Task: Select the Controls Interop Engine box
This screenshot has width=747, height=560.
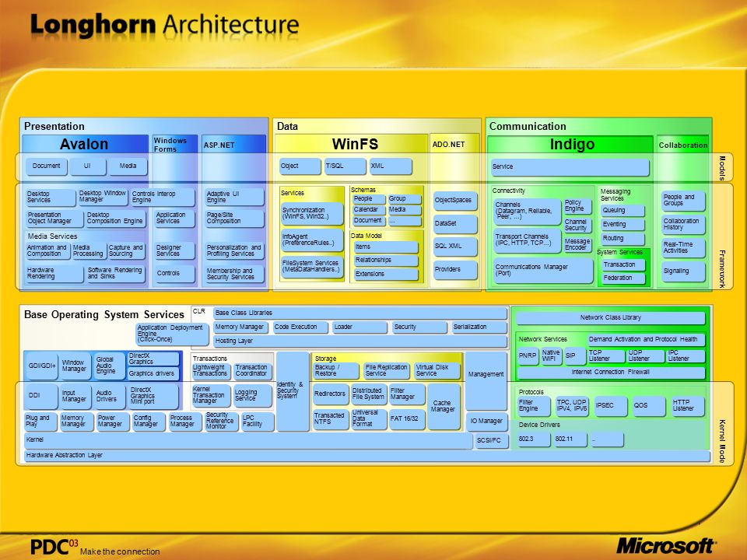Action: pos(163,197)
